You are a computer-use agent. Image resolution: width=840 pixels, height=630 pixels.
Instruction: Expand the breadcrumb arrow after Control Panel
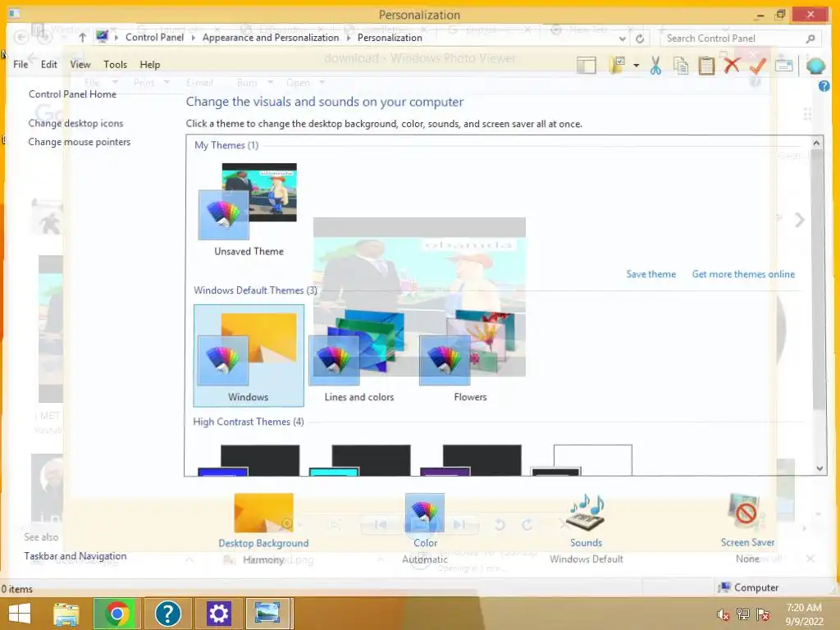pyautogui.click(x=194, y=38)
